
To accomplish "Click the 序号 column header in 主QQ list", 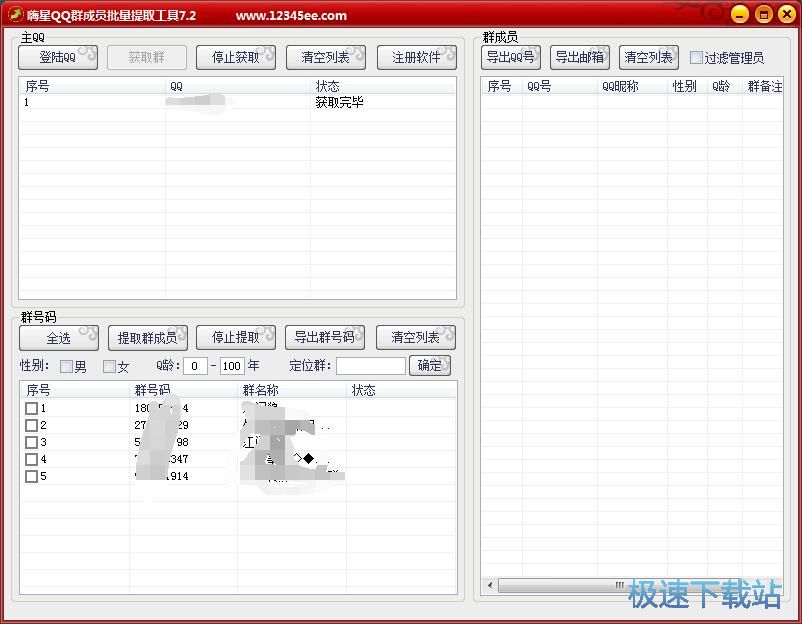I will [x=92, y=86].
